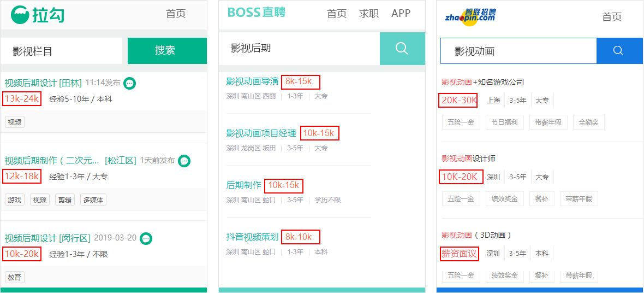Click the BOSS直聘 logo
Viewport: 644px width, 293px height.
[257, 13]
